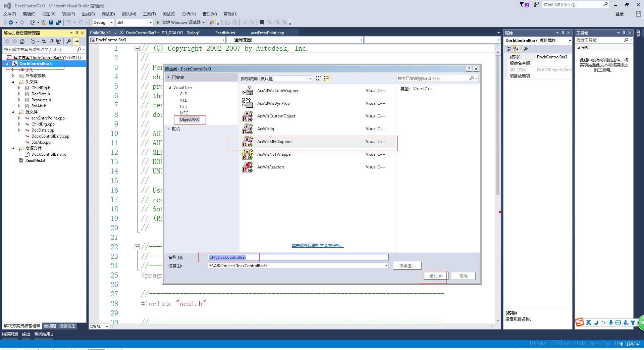The image size is (644, 350).
Task: Click Show All Files icon in Solution Explorer
Action: click(59, 41)
